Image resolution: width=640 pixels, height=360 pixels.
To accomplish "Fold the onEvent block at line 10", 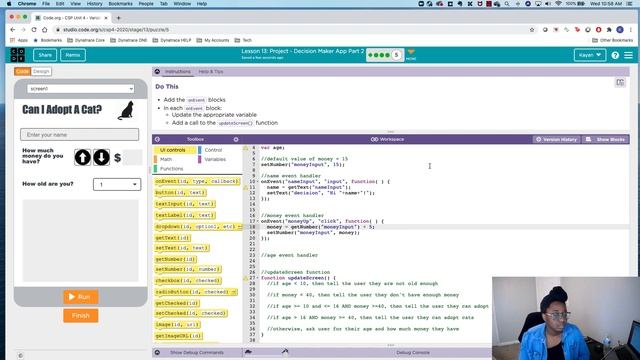I will [x=258, y=182].
